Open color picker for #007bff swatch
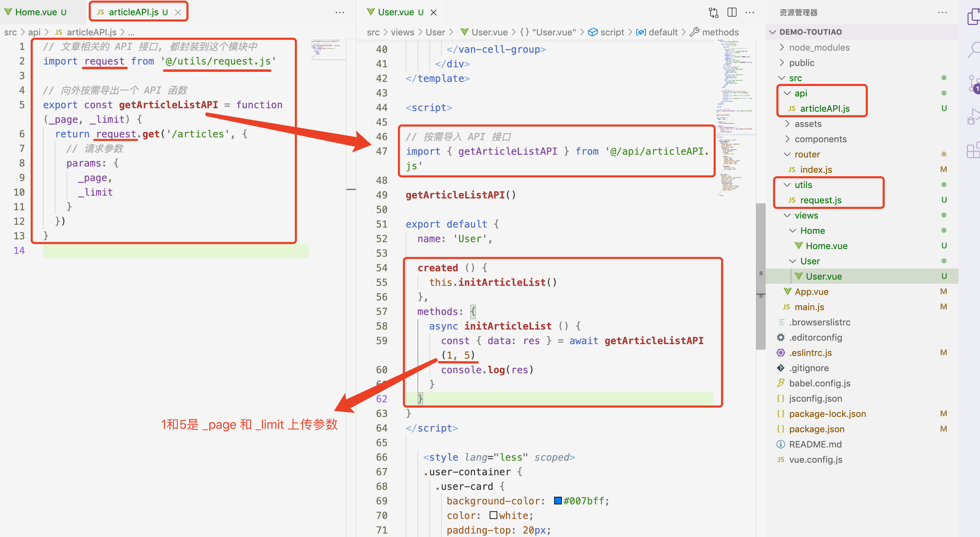Viewport: 980px width, 537px height. (558, 501)
